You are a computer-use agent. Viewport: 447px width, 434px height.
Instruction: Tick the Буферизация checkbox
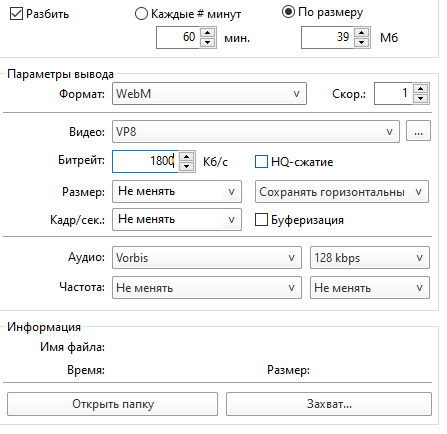click(x=261, y=220)
